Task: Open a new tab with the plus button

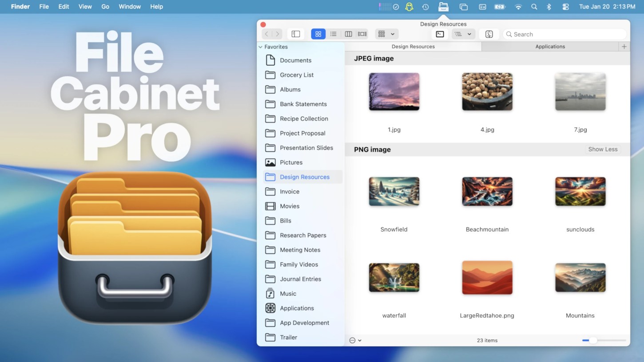Action: coord(624,46)
